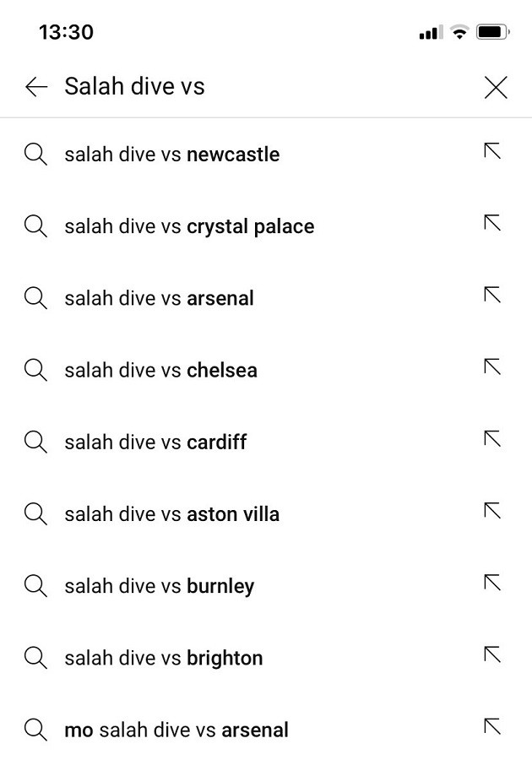532x760 pixels.
Task: Use arrow icon to fill burnley suggestion
Action: 492,583
